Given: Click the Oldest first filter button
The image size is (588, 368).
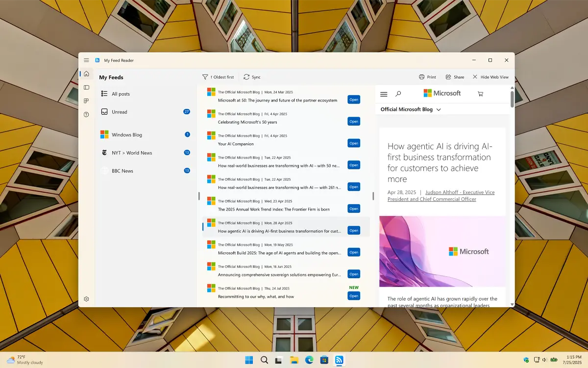Looking at the screenshot, I should click(x=218, y=77).
